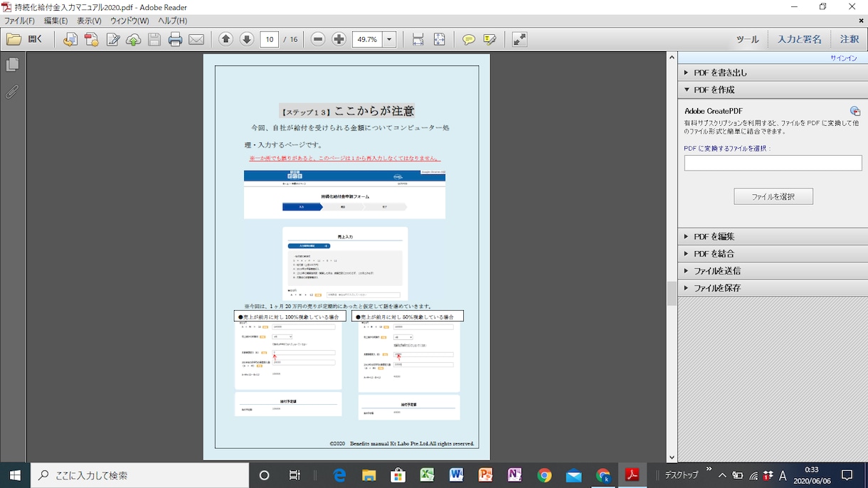Open the ツール pane
The image size is (868, 488).
[x=747, y=40]
